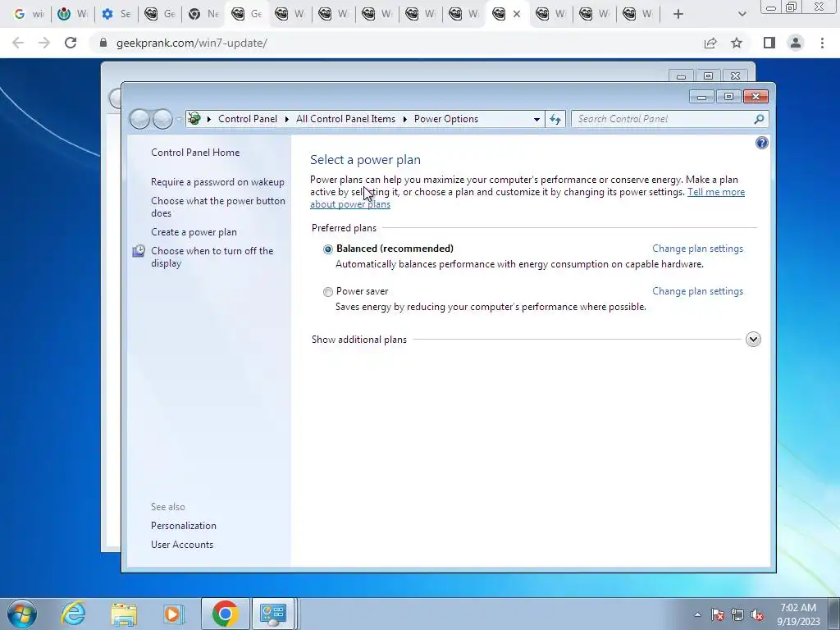Select the Power saver plan
Screen dimensions: 840x630
click(328, 292)
